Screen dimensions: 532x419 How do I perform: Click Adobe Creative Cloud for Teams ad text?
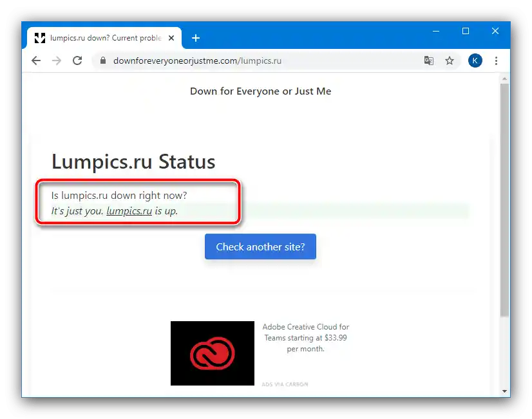click(305, 338)
